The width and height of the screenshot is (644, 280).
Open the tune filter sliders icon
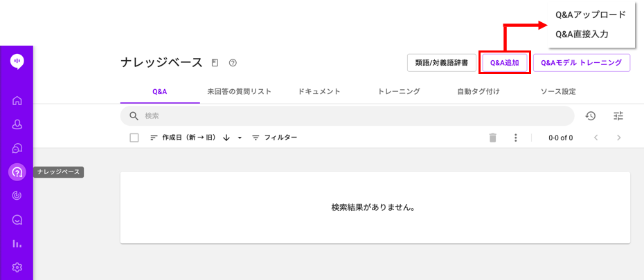pyautogui.click(x=618, y=116)
